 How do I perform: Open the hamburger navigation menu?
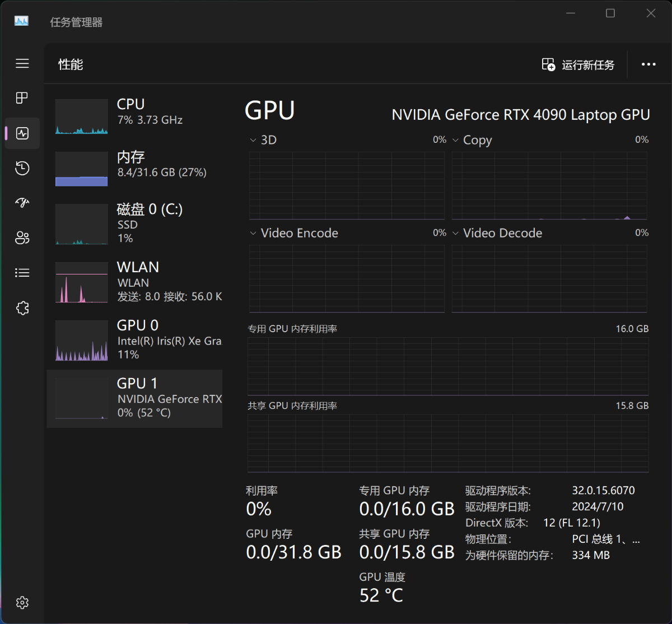(x=22, y=63)
